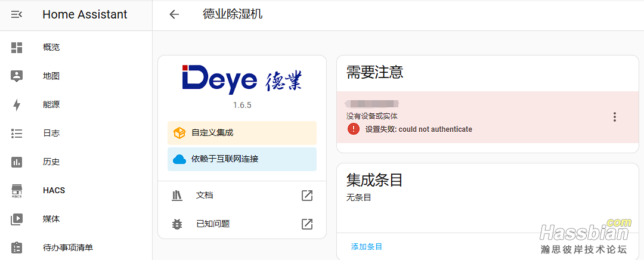The image size is (644, 260).
Task: Click the 设置失败: could not authenticate message
Action: coord(419,129)
